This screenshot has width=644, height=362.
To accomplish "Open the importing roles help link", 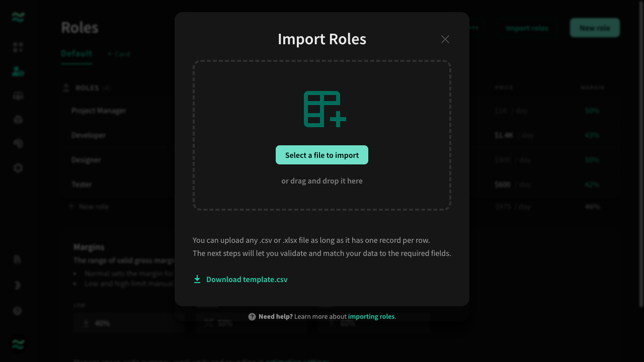I will pos(371,317).
